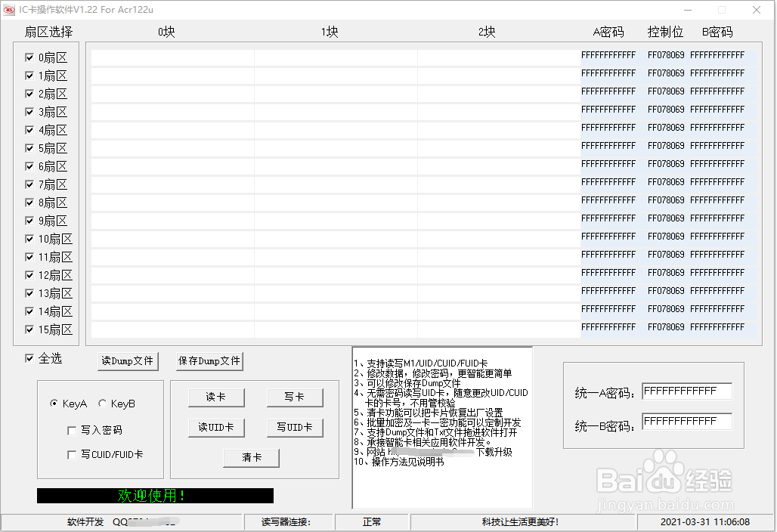The width and height of the screenshot is (777, 532).
Task: Minimize the IC卡操作软件 window
Action: click(688, 10)
